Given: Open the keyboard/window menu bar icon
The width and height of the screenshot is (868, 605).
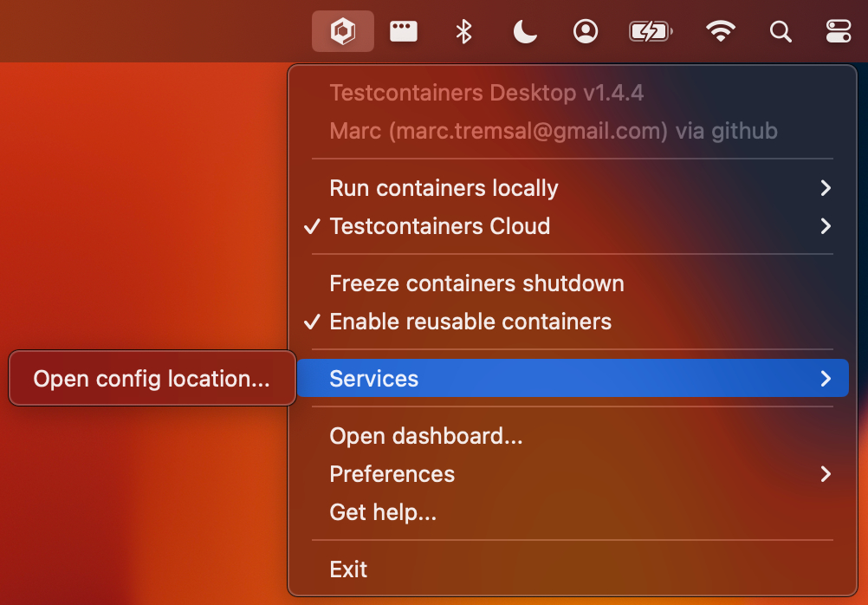Looking at the screenshot, I should tap(404, 31).
